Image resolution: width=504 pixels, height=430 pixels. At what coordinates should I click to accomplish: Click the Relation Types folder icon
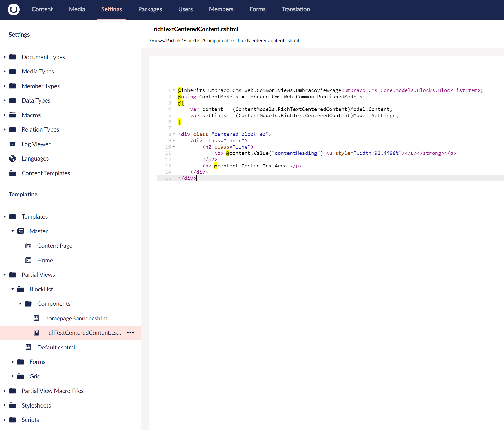coord(13,129)
